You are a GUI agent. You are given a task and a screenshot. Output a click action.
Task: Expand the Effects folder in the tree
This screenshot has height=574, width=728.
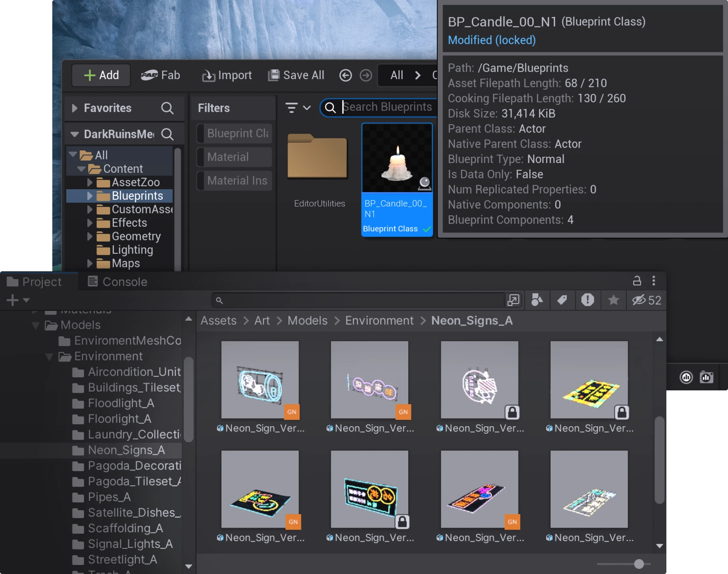[x=90, y=223]
